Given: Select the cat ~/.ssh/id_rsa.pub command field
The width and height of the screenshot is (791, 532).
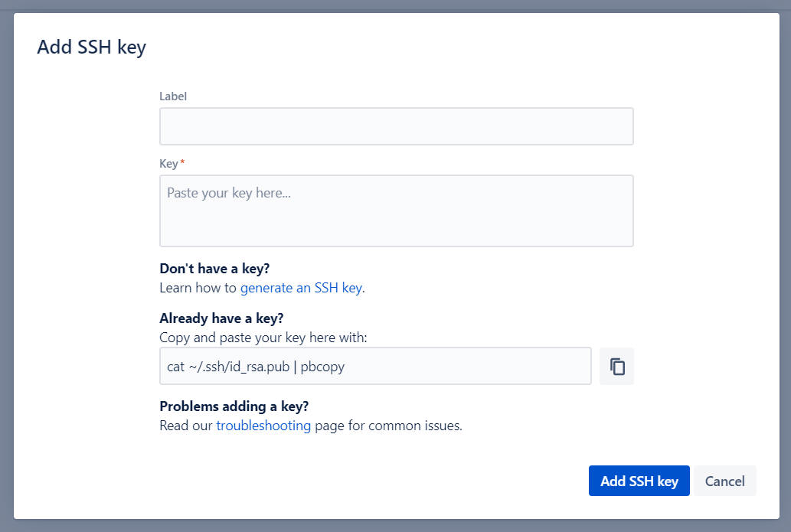Looking at the screenshot, I should coord(374,367).
